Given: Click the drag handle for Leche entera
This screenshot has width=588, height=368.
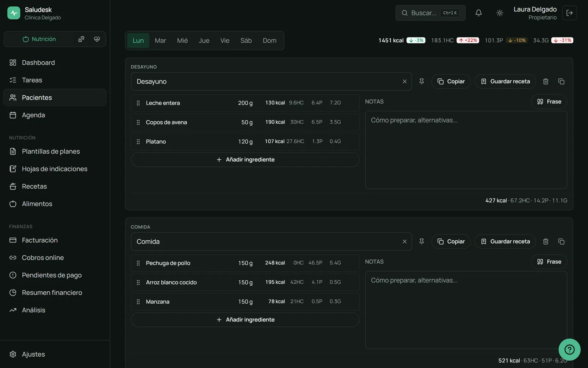Looking at the screenshot, I should (x=138, y=103).
